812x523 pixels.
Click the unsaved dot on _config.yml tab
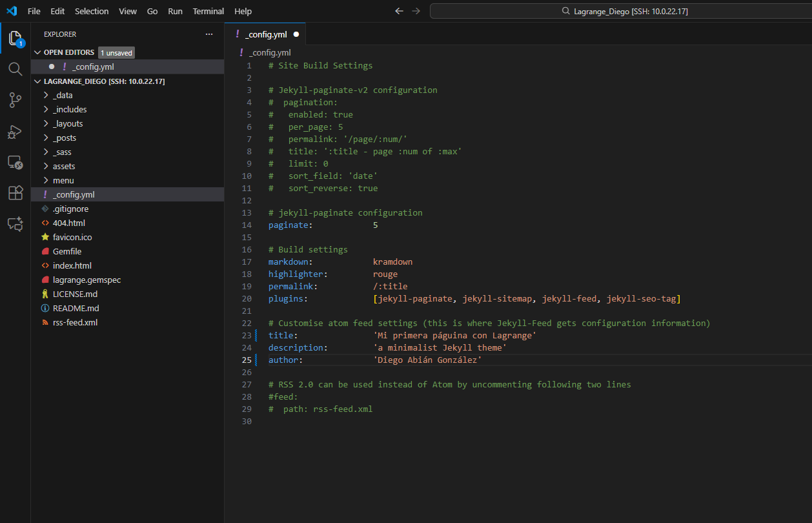coord(296,34)
